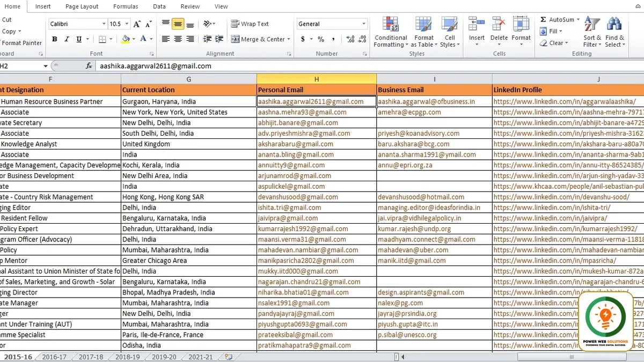Screen dimensions: 644x362
Task: Decrease Decimal places
Action: (362, 39)
